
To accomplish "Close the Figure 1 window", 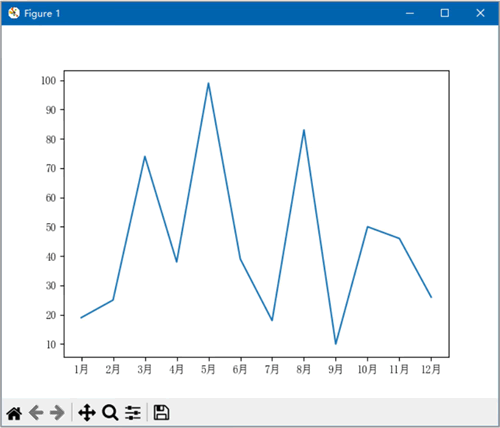I will click(x=480, y=13).
